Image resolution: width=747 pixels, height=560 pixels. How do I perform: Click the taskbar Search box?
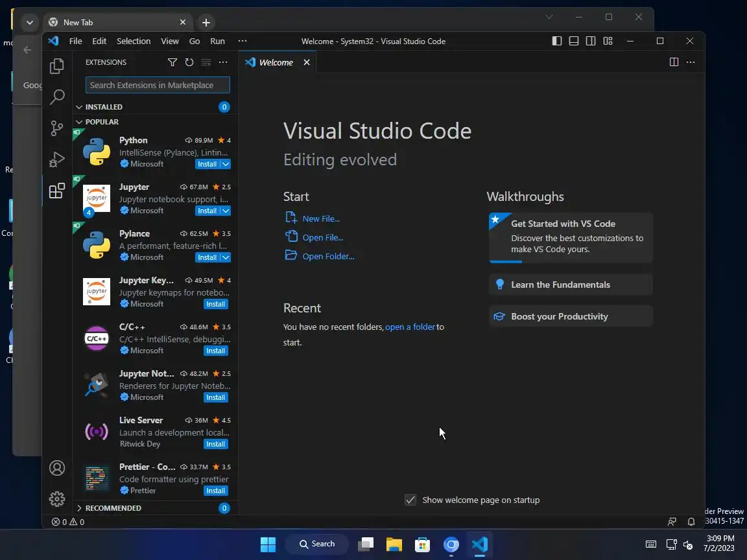pyautogui.click(x=317, y=544)
